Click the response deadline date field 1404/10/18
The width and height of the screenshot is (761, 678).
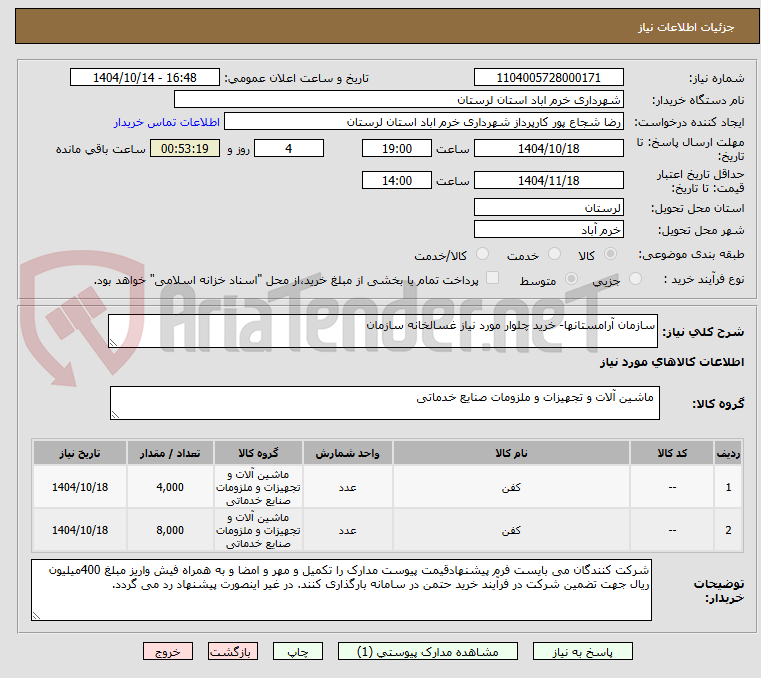548,149
